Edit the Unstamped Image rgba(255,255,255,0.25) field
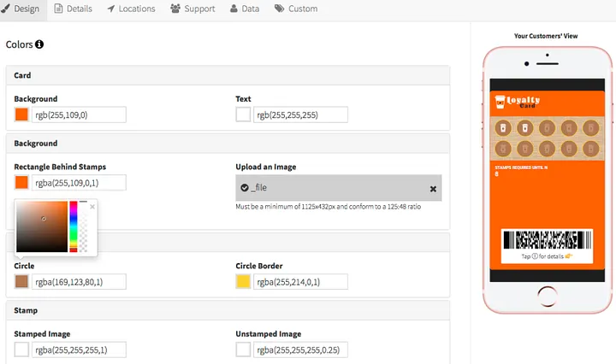The width and height of the screenshot is (616, 364). coord(300,349)
